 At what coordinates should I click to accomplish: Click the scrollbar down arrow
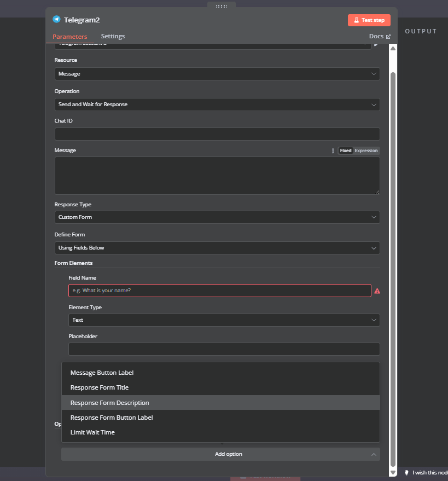click(x=393, y=473)
